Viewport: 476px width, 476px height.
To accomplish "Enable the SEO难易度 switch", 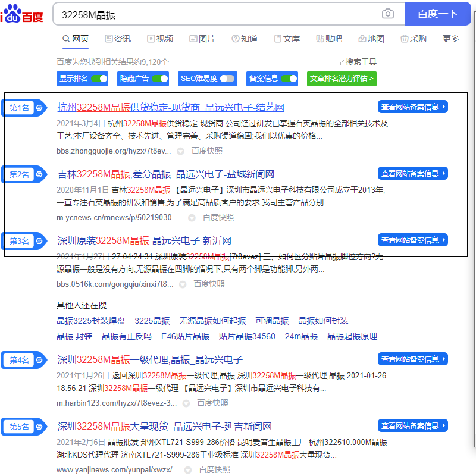I will click(x=227, y=79).
